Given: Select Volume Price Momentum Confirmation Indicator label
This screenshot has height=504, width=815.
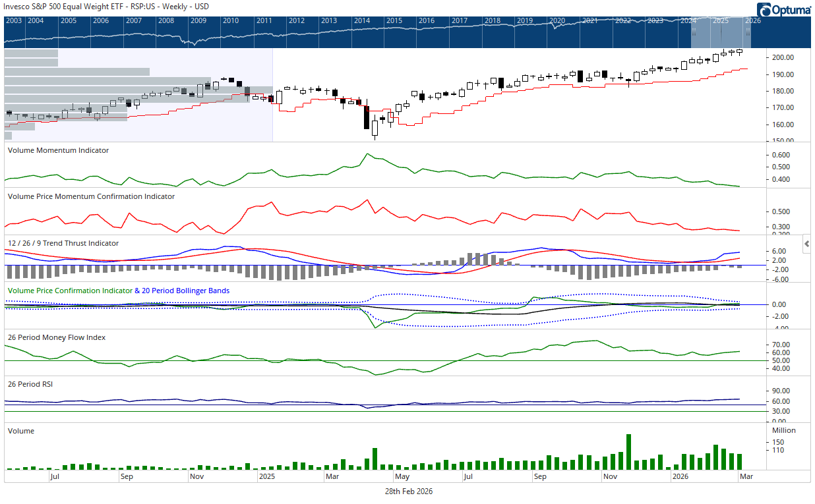Looking at the screenshot, I should pyautogui.click(x=91, y=196).
